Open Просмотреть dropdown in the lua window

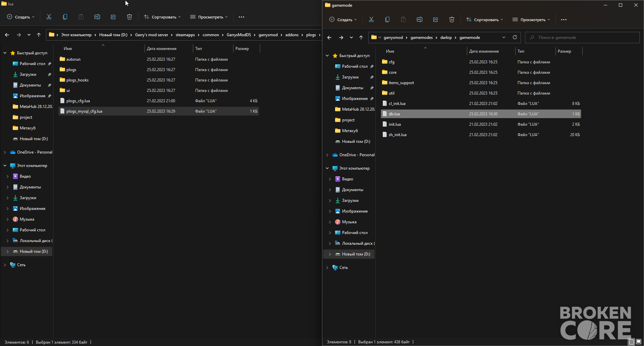click(x=209, y=17)
